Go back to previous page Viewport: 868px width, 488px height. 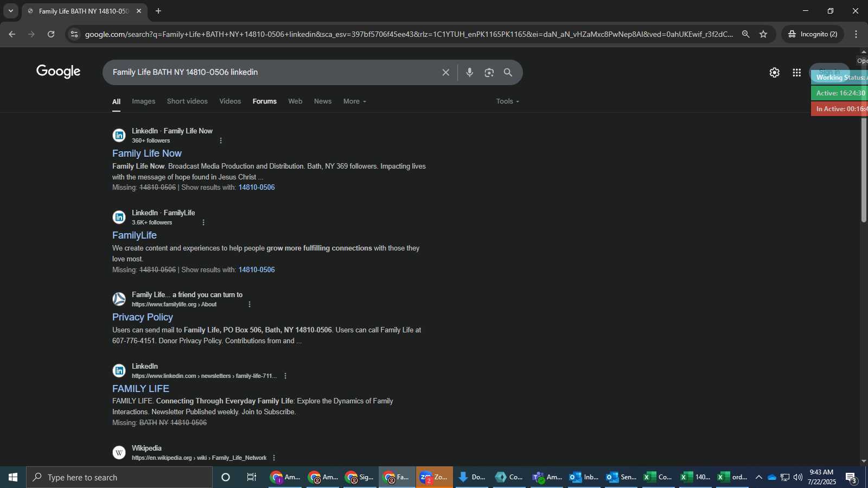click(12, 34)
